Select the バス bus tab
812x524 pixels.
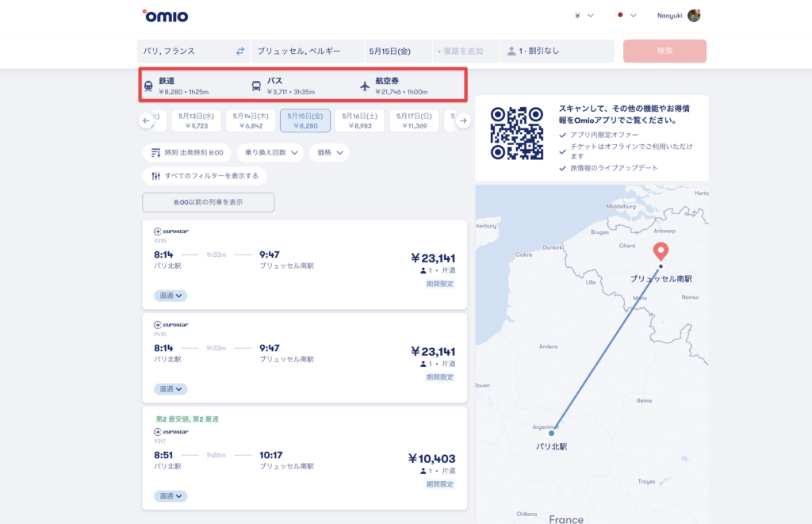pyautogui.click(x=284, y=86)
